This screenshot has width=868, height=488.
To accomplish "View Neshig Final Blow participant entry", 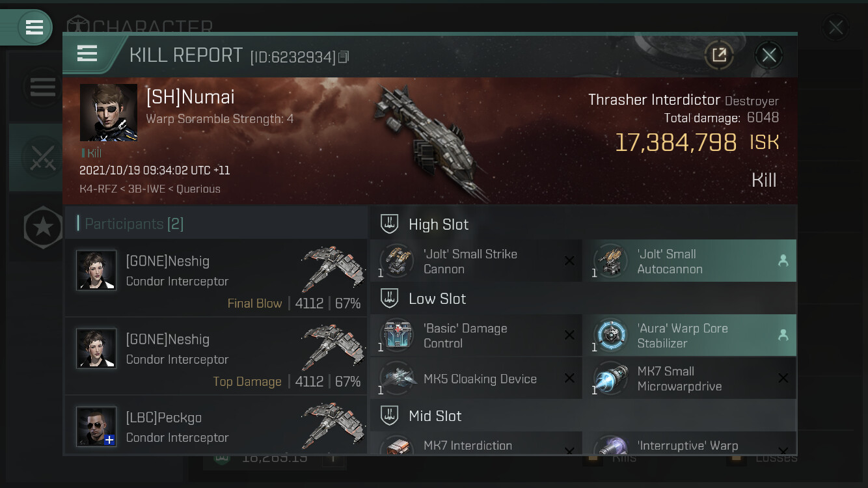I will 216,278.
